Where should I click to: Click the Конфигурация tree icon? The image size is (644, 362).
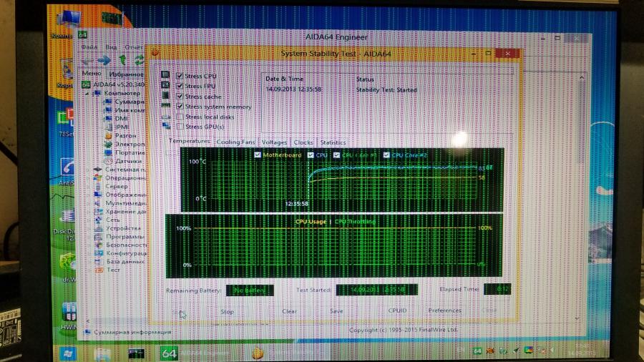pos(99,253)
